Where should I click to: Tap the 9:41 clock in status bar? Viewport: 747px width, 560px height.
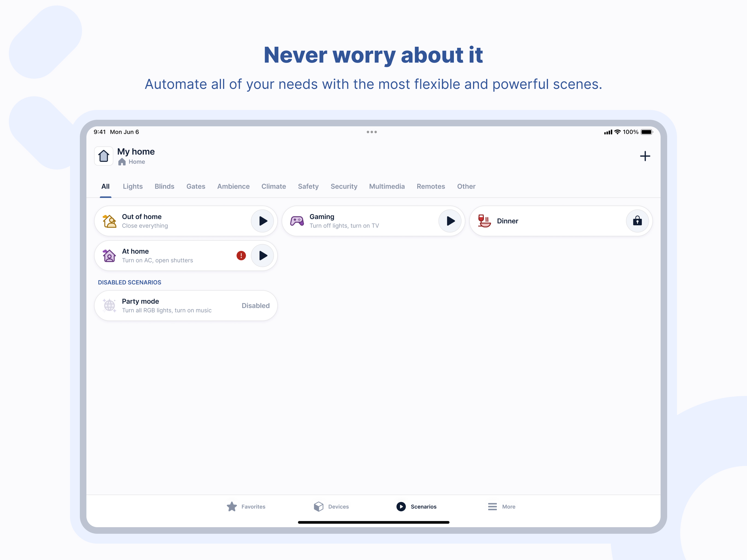click(100, 132)
